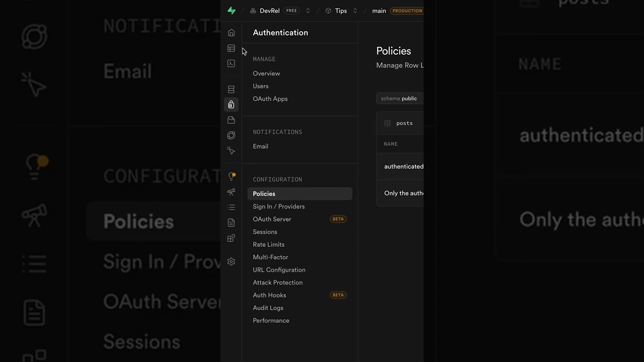
Task: Go to Users in Manage section
Action: click(x=261, y=86)
